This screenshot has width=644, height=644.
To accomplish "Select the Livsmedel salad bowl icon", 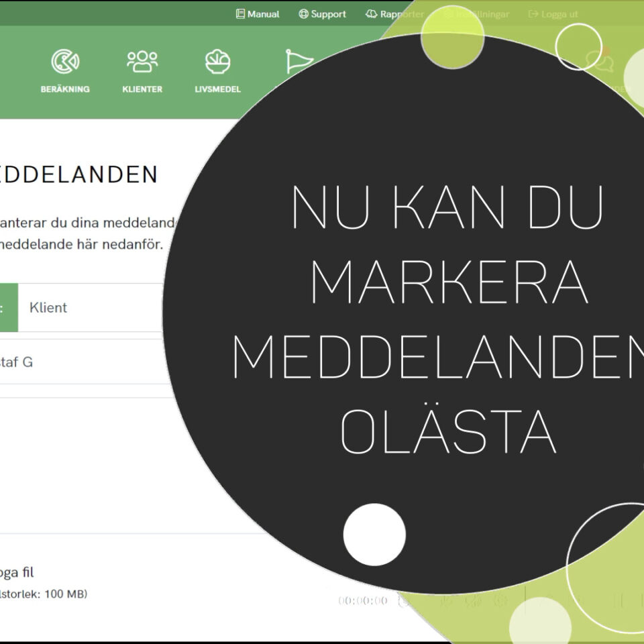I will click(217, 62).
